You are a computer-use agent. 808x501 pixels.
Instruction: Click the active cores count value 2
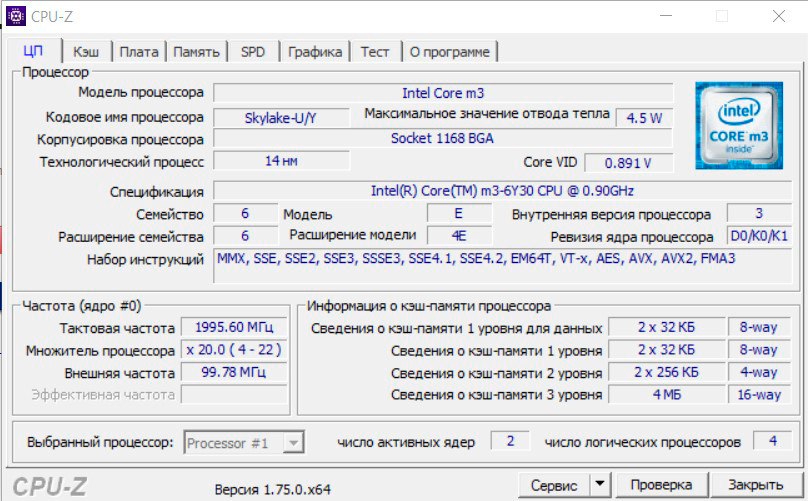pos(510,441)
